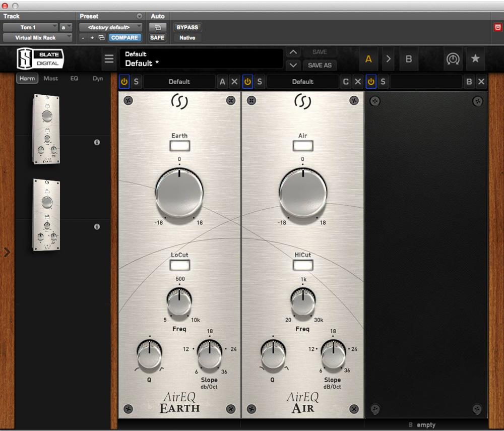
Task: Click the SAVE AS button
Action: [320, 65]
